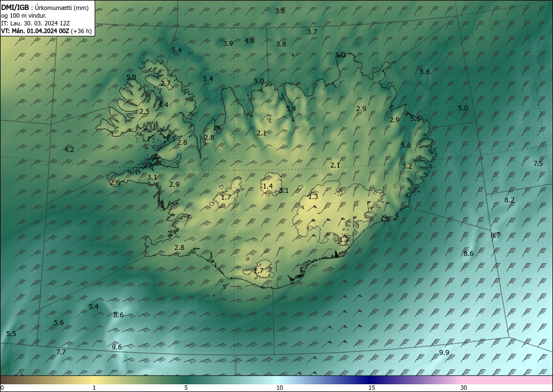
Task: Click the 9.6 value on the map
Action: 117,347
